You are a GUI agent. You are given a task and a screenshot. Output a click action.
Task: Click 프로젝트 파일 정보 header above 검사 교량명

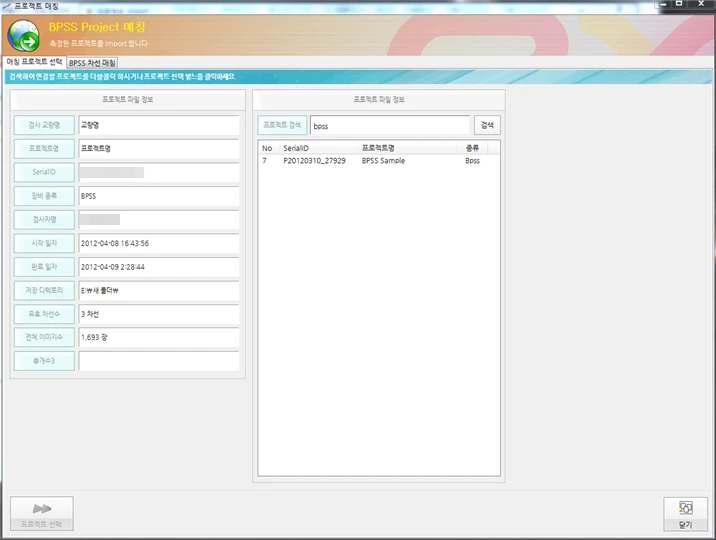click(127, 99)
